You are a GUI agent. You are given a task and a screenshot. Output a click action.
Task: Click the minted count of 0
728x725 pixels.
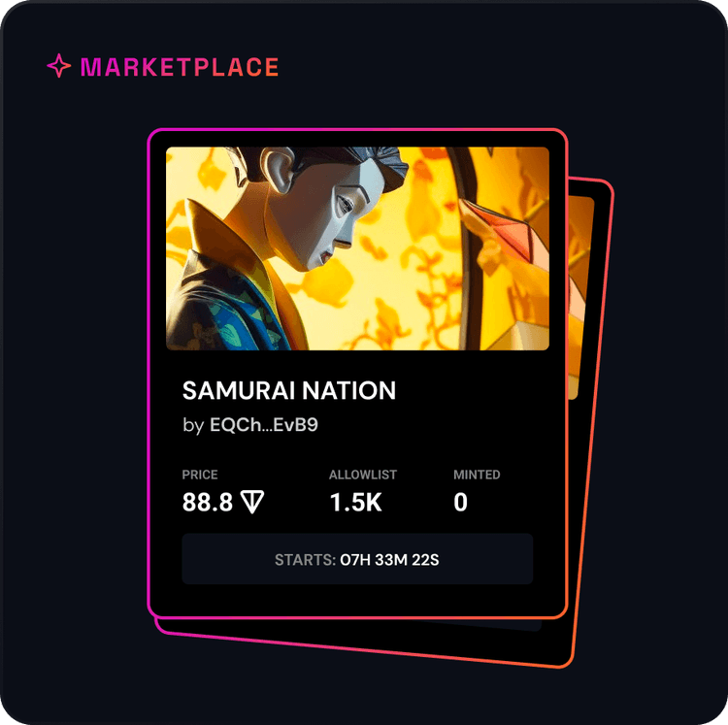click(x=460, y=502)
